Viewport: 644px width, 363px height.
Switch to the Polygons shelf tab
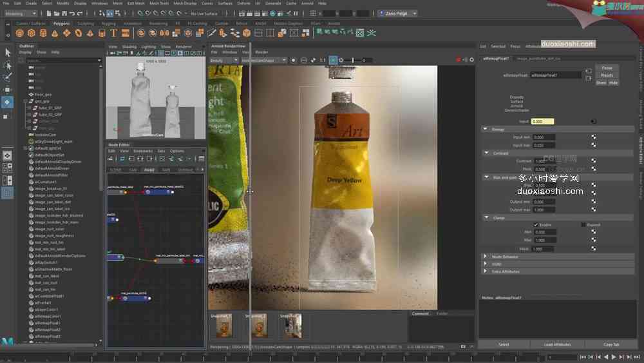pyautogui.click(x=61, y=23)
